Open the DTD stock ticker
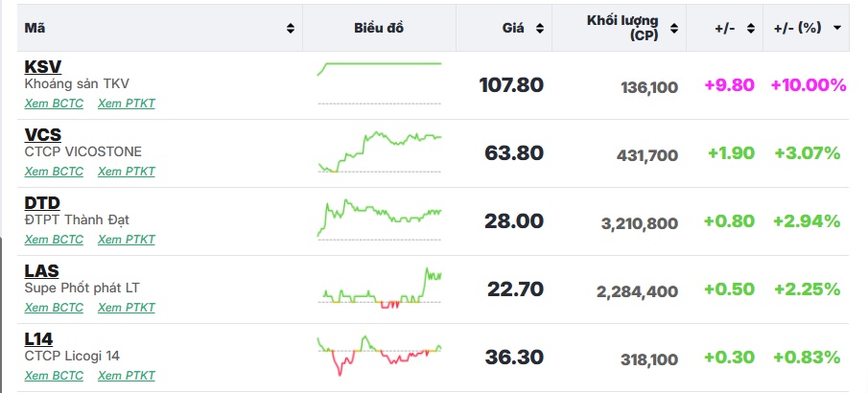The width and height of the screenshot is (868, 393). pyautogui.click(x=42, y=203)
